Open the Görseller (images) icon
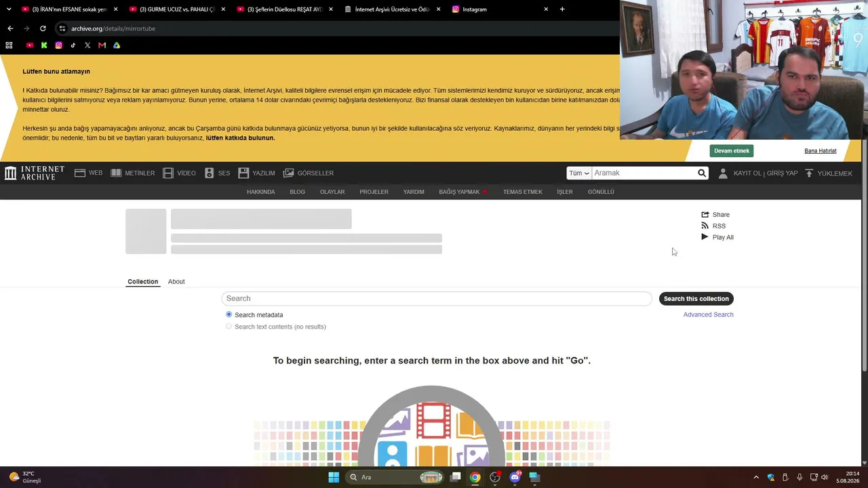This screenshot has height=488, width=868. click(x=288, y=173)
